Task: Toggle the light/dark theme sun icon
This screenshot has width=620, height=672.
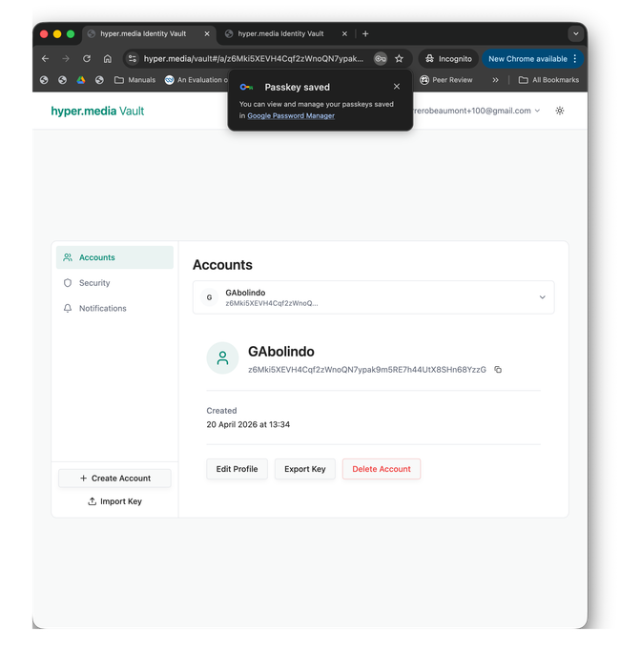Action: [x=560, y=111]
